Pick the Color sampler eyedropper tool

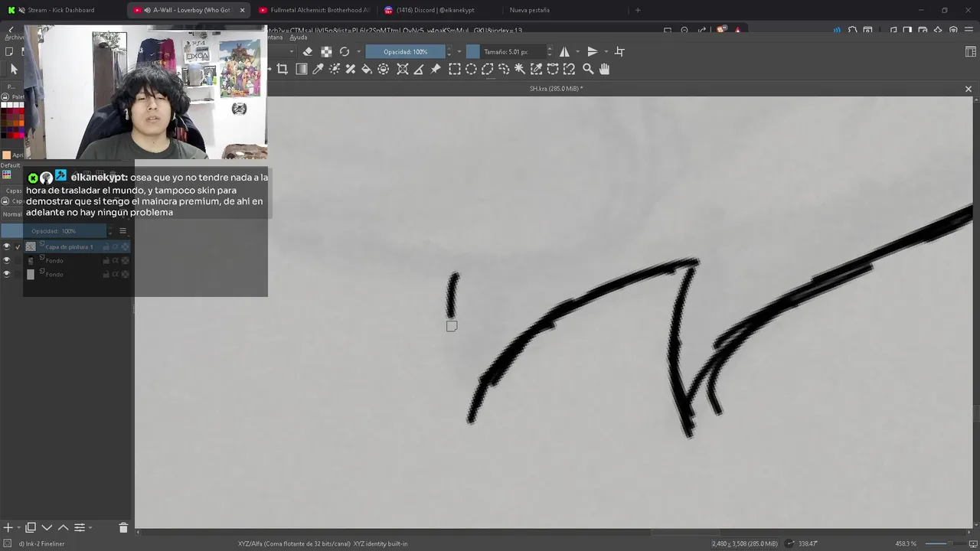click(x=318, y=69)
